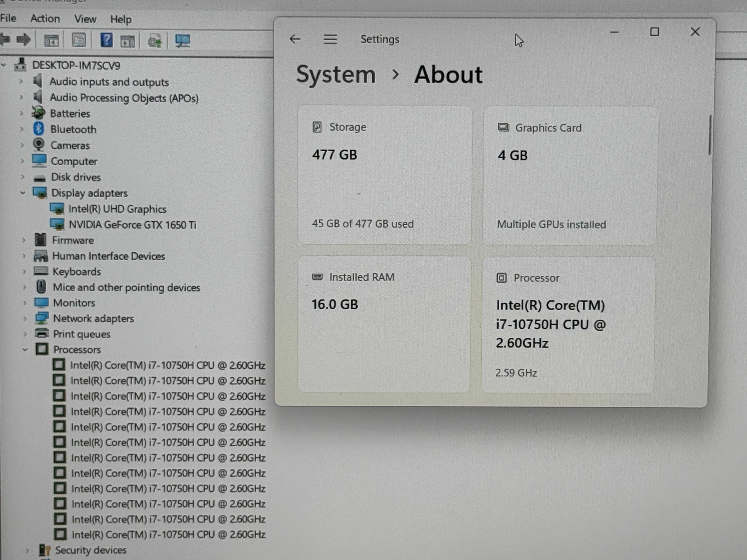Click the Properties toolbar icon in Device Manager
The image size is (747, 560).
pos(79,40)
